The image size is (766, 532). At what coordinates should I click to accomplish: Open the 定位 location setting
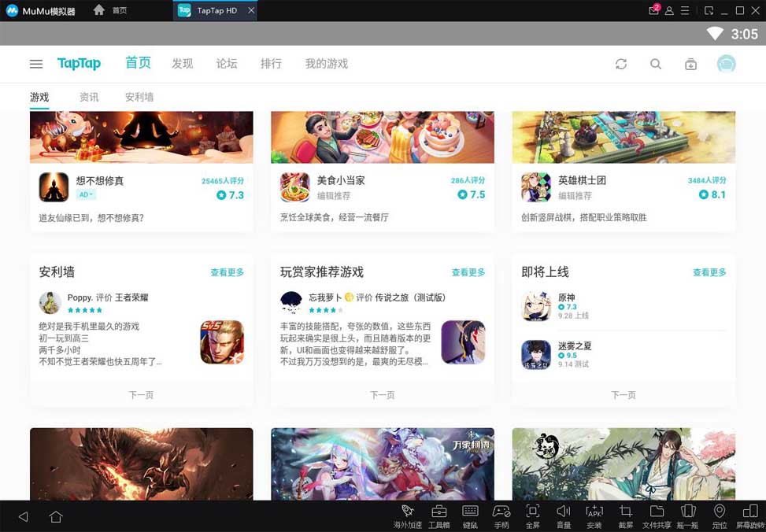[x=719, y=517]
